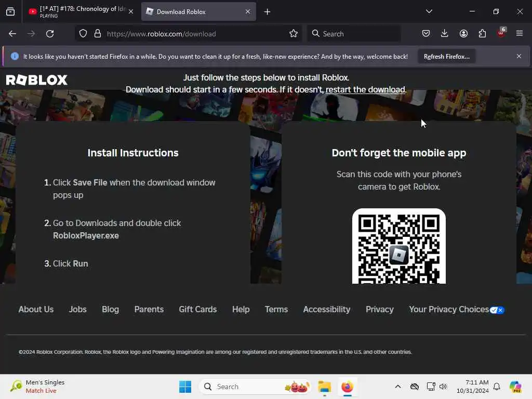Screen dimensions: 532x399
Task: Open the Parents footer link
Action: (149, 310)
